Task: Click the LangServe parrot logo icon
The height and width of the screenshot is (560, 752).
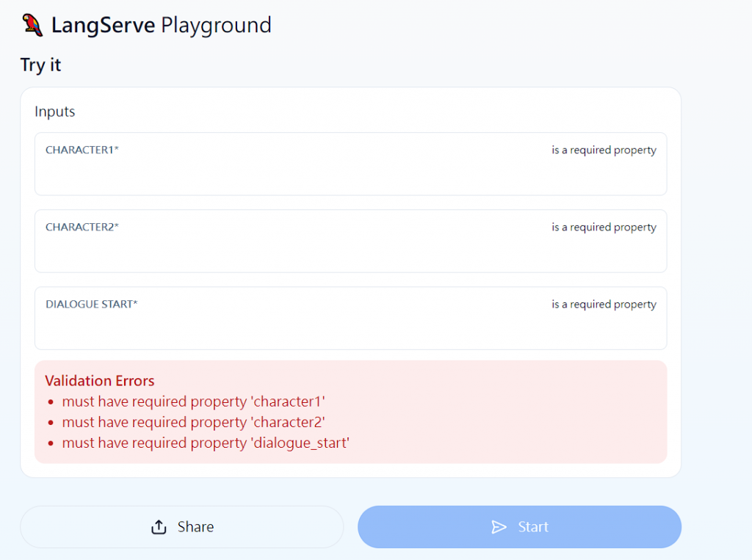Action: 32,25
